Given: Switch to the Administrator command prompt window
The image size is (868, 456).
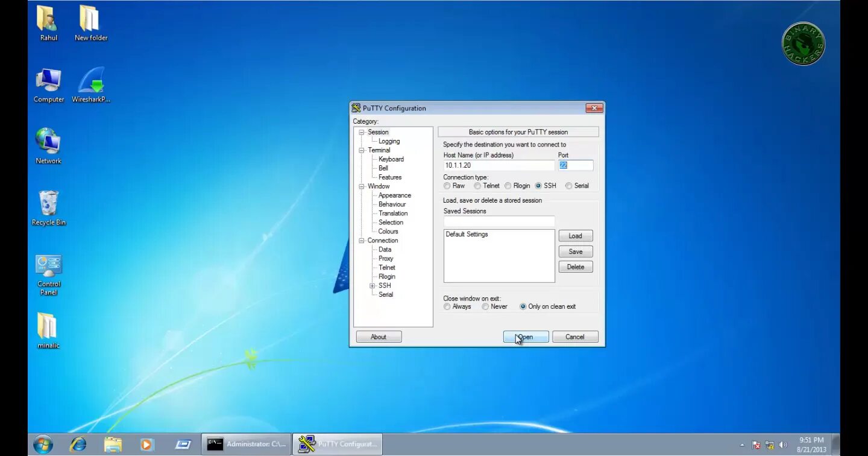Looking at the screenshot, I should [246, 444].
